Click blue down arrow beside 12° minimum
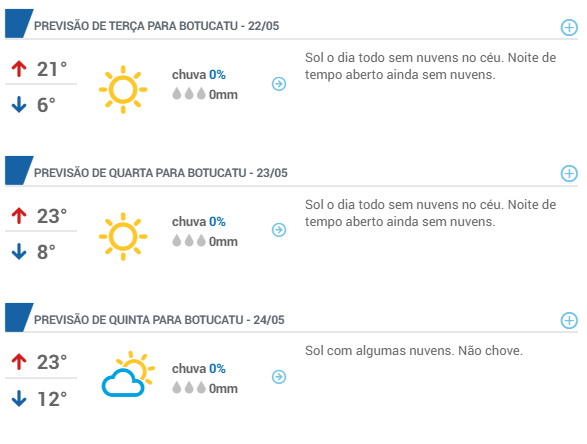Viewport: 587px width, 444px height. tap(19, 398)
